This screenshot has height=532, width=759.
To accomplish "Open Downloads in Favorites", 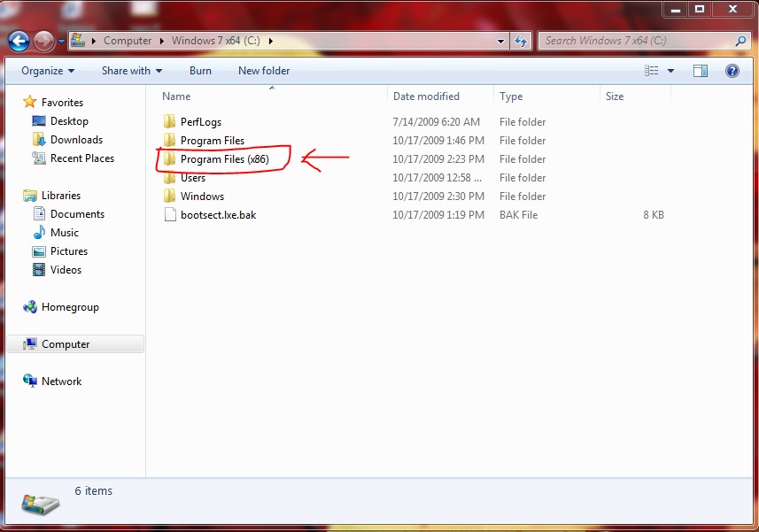I will [76, 140].
